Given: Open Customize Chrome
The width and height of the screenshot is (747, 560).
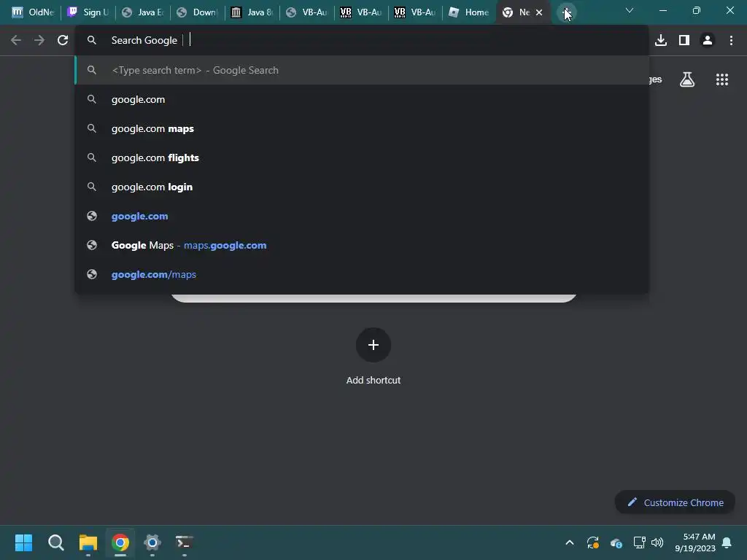Looking at the screenshot, I should coord(675,502).
